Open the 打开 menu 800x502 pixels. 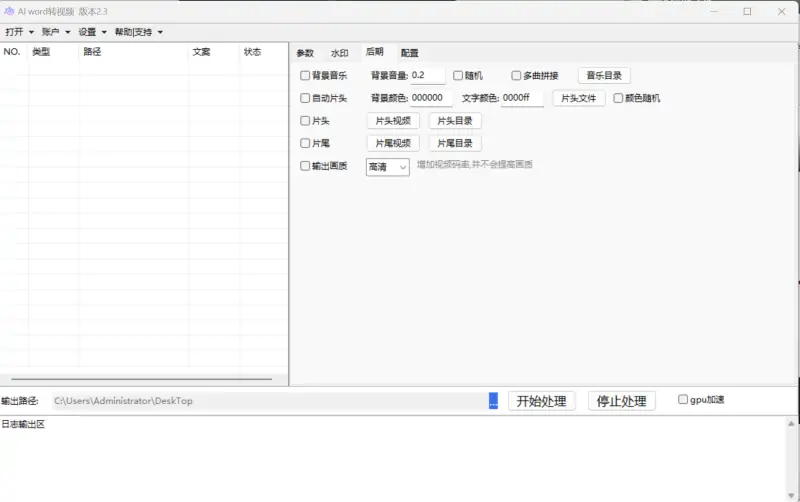point(19,32)
